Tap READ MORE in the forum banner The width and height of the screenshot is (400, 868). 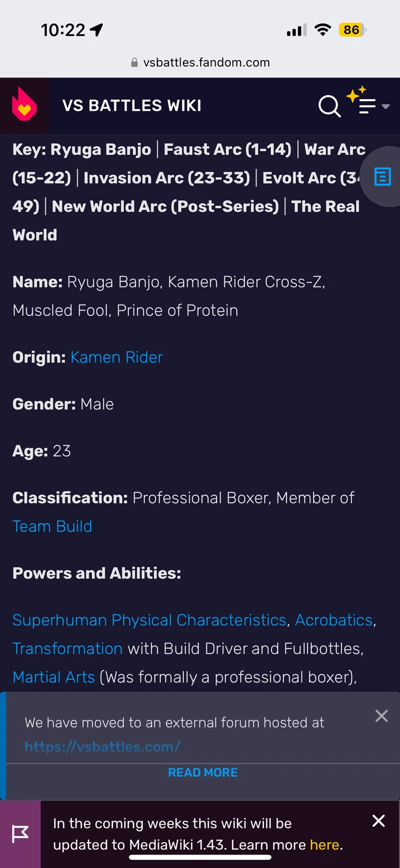(203, 773)
